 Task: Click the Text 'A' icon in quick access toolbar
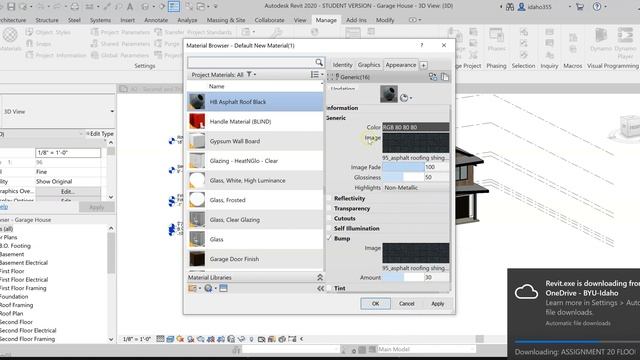tap(130, 7)
